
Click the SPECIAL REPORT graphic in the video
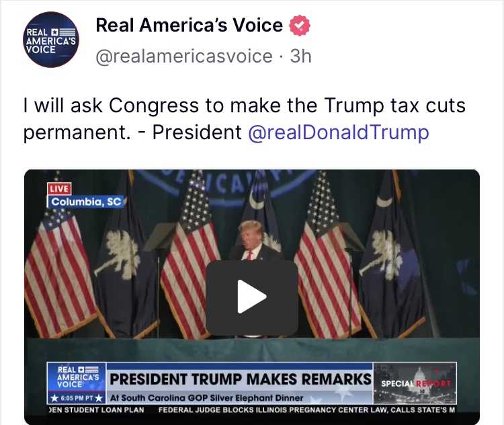415,383
